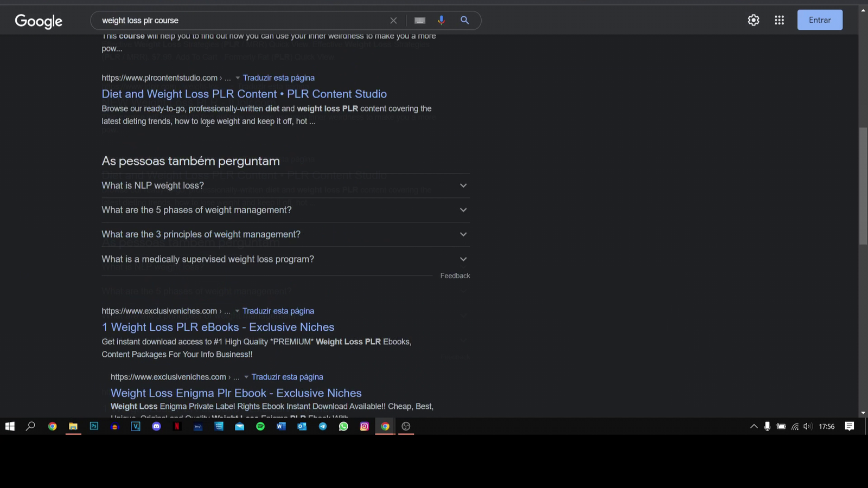The height and width of the screenshot is (488, 868).
Task: Click the Entrar sign-in button
Action: 820,20
